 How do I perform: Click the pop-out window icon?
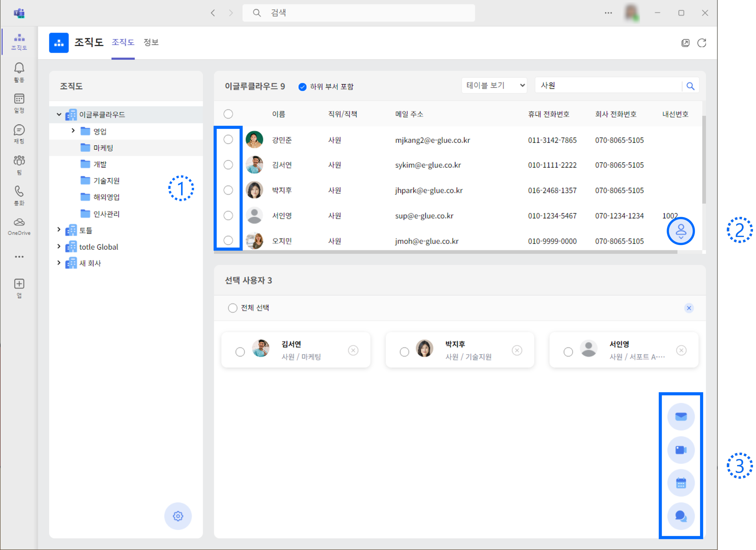click(x=685, y=43)
